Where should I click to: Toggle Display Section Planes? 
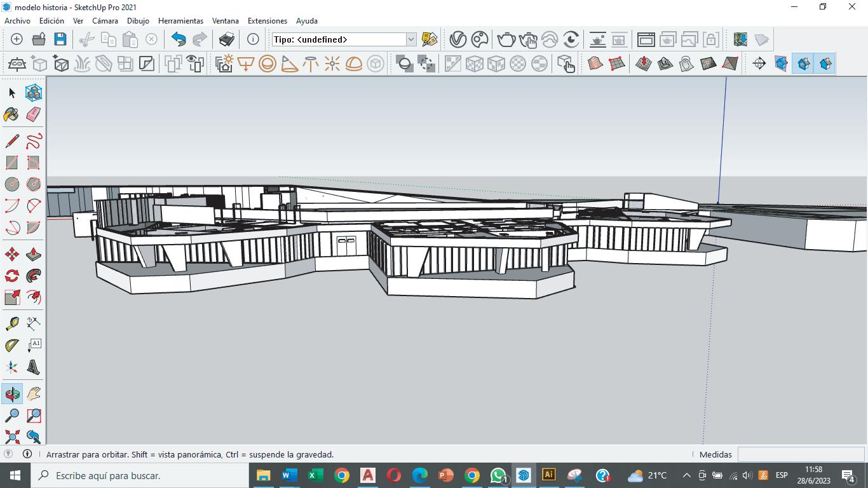[x=781, y=64]
